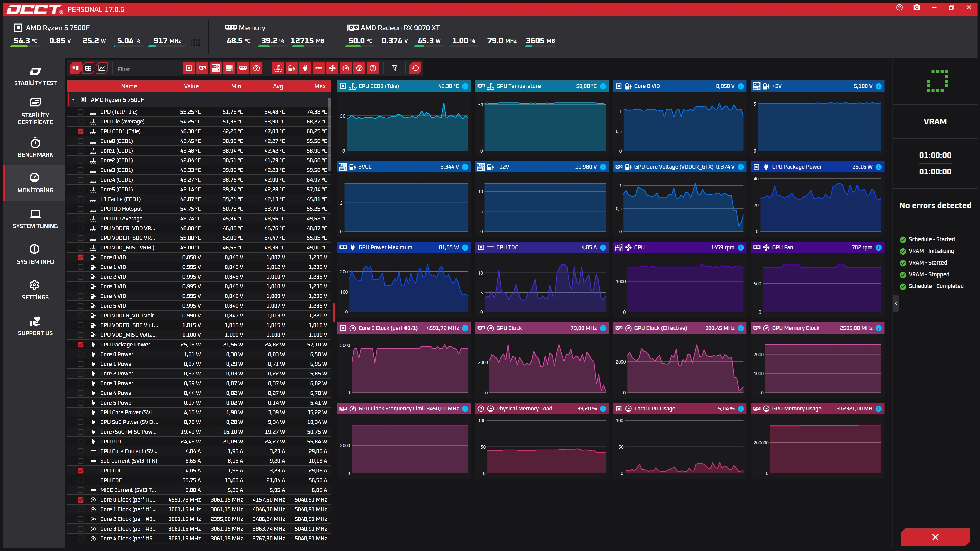Toggle the storage sensor filter icon
Screen dimensions: 980x551
229,68
